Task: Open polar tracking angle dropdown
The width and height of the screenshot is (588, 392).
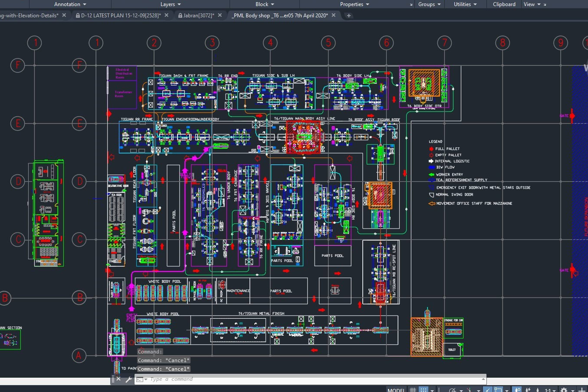Action: tap(461, 390)
